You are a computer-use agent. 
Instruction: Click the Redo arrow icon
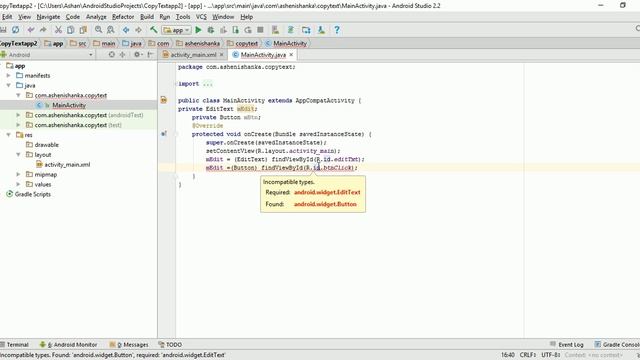click(43, 30)
